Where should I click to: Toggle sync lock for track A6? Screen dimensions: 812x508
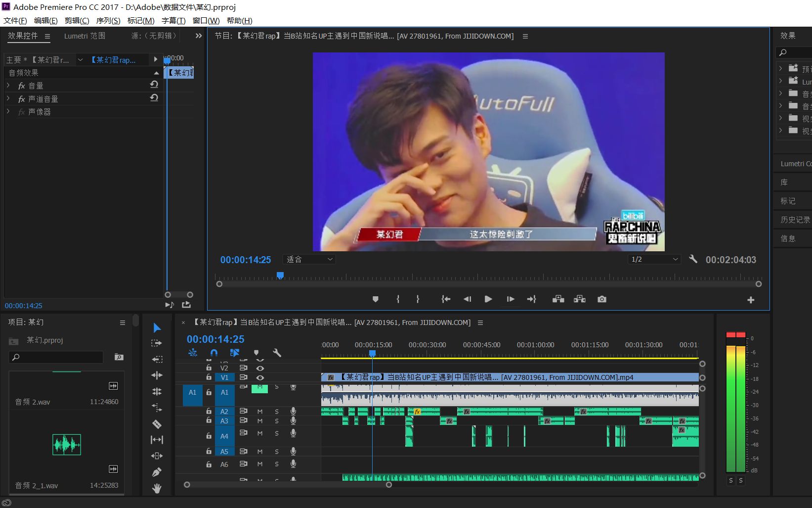tap(243, 464)
